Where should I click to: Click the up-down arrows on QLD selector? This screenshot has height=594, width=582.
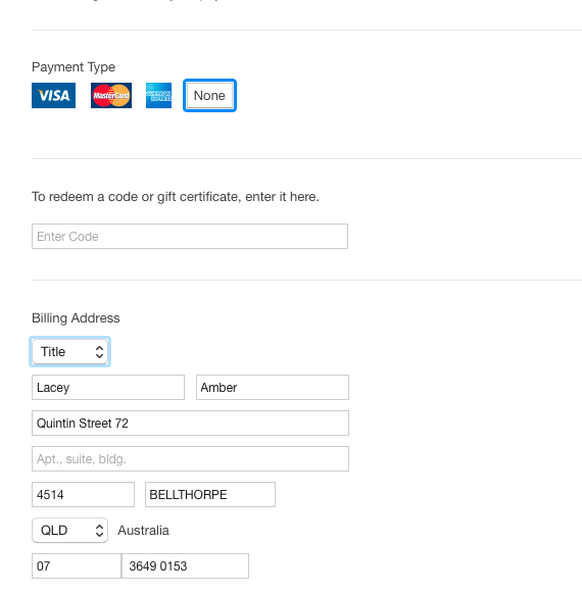99,531
